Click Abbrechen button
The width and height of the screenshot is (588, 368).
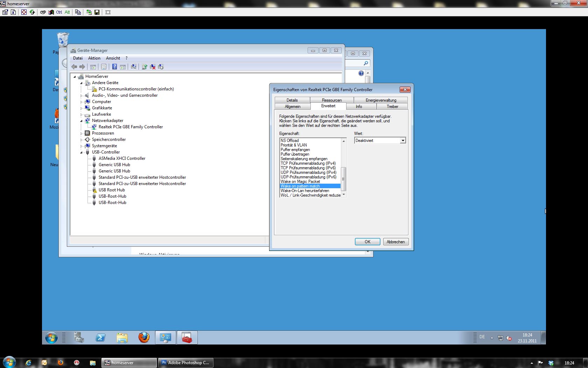(395, 242)
